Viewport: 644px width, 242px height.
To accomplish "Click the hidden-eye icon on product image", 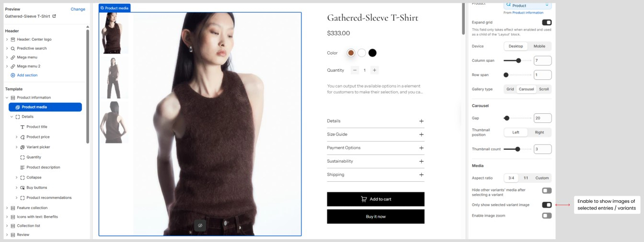I will tap(200, 225).
